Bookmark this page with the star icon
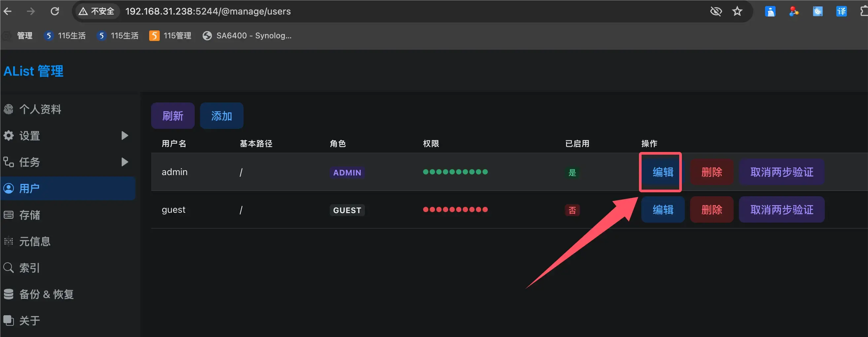Screen dimensions: 868x337 [x=737, y=11]
